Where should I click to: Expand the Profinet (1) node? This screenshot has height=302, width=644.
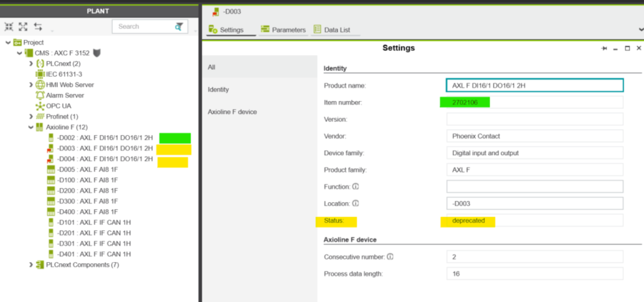click(x=31, y=117)
